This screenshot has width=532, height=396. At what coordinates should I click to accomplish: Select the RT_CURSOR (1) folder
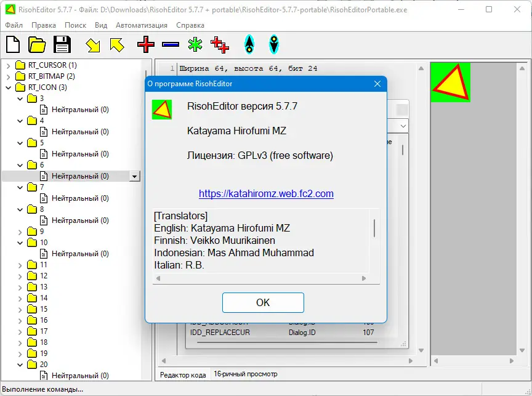click(x=52, y=65)
